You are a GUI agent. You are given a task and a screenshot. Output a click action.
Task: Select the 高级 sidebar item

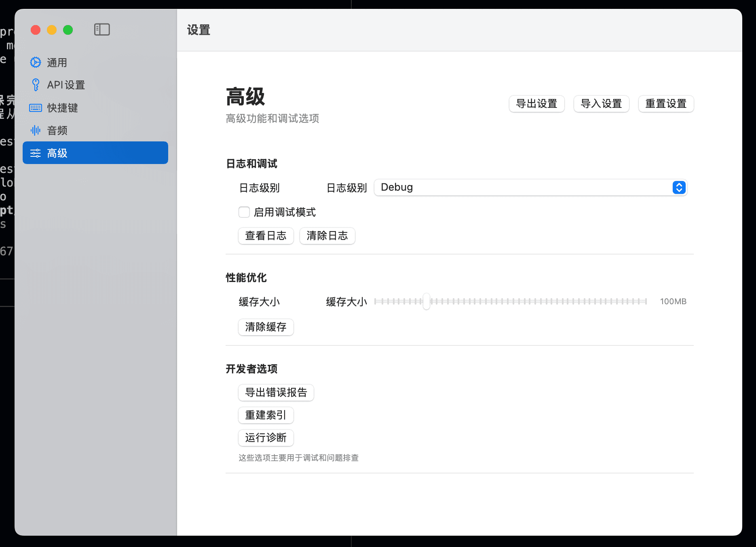tap(95, 153)
